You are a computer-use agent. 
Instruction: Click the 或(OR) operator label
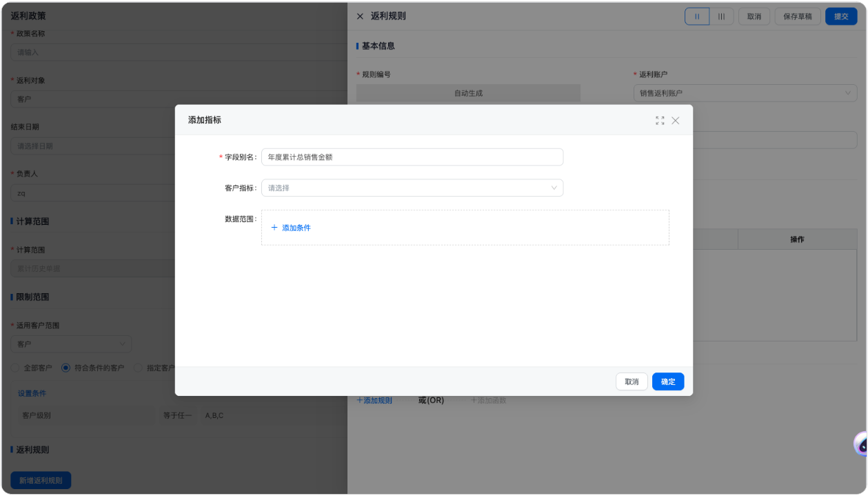(x=431, y=401)
